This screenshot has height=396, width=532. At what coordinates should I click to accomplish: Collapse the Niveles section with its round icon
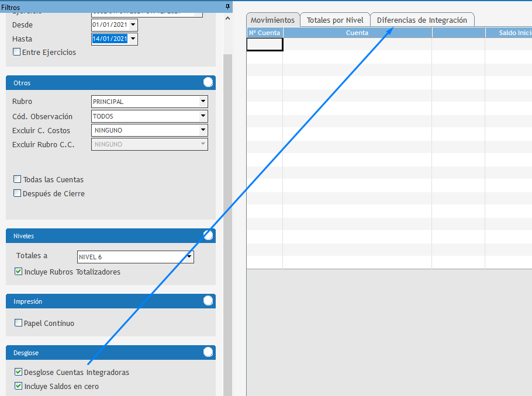[x=208, y=235]
